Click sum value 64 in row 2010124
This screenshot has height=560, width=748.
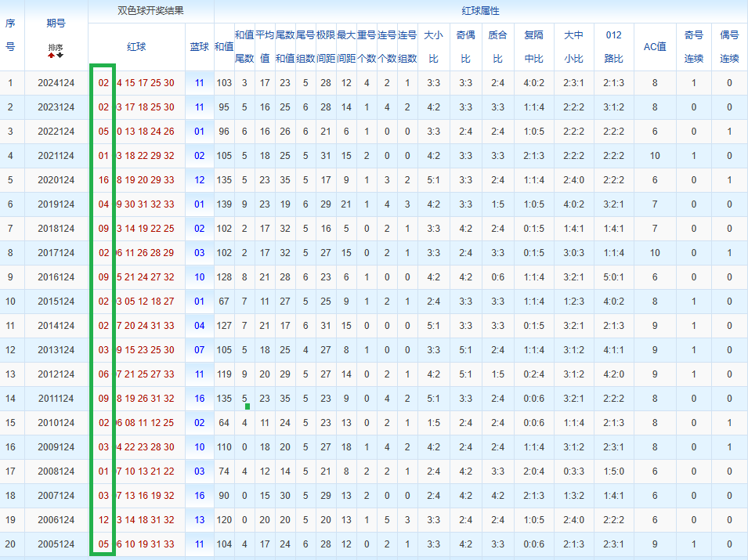point(224,424)
